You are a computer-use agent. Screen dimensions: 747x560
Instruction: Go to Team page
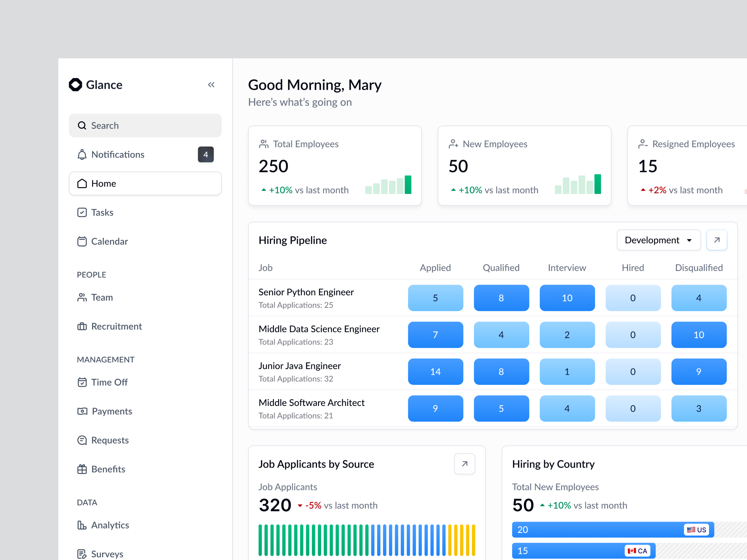[x=145, y=297]
